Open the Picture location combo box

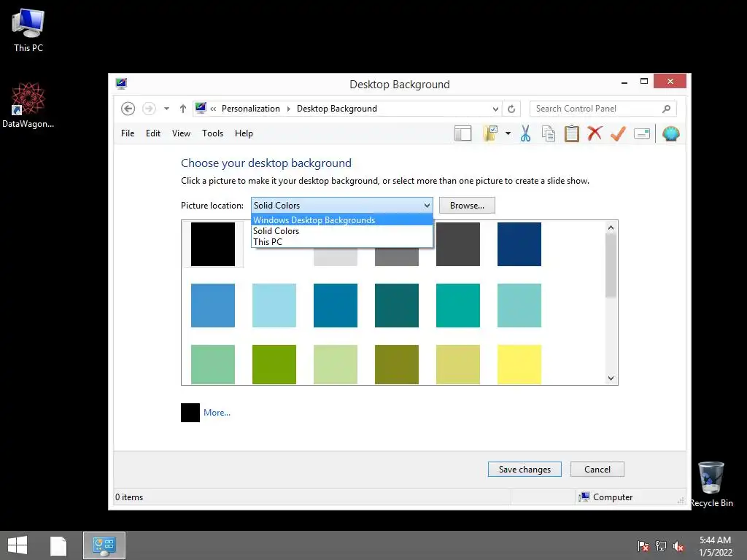pos(341,205)
